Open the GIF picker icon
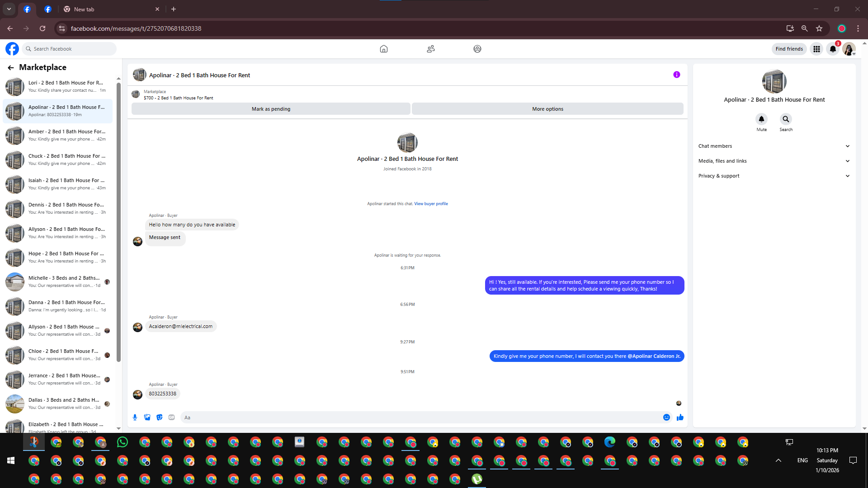 click(171, 418)
